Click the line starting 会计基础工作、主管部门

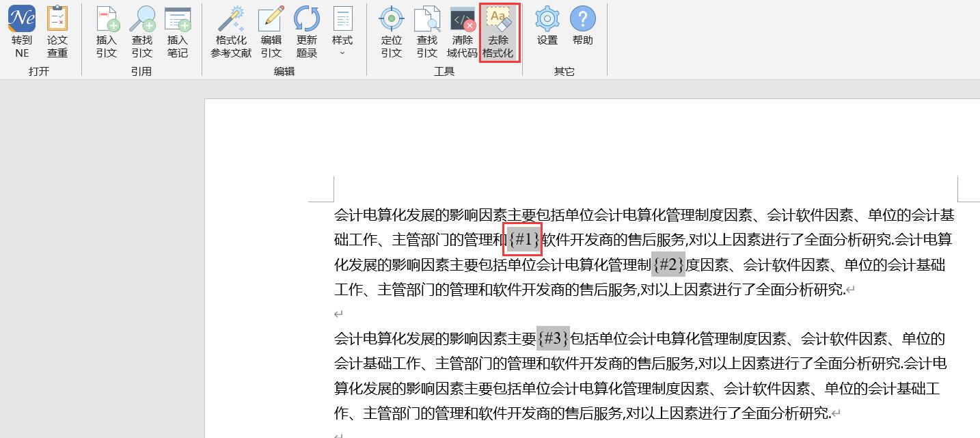(x=640, y=363)
